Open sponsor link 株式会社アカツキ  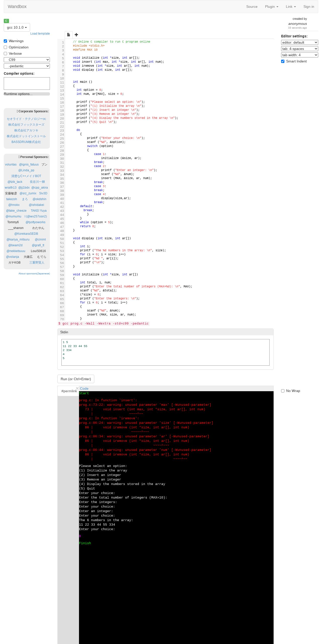(x=26, y=130)
